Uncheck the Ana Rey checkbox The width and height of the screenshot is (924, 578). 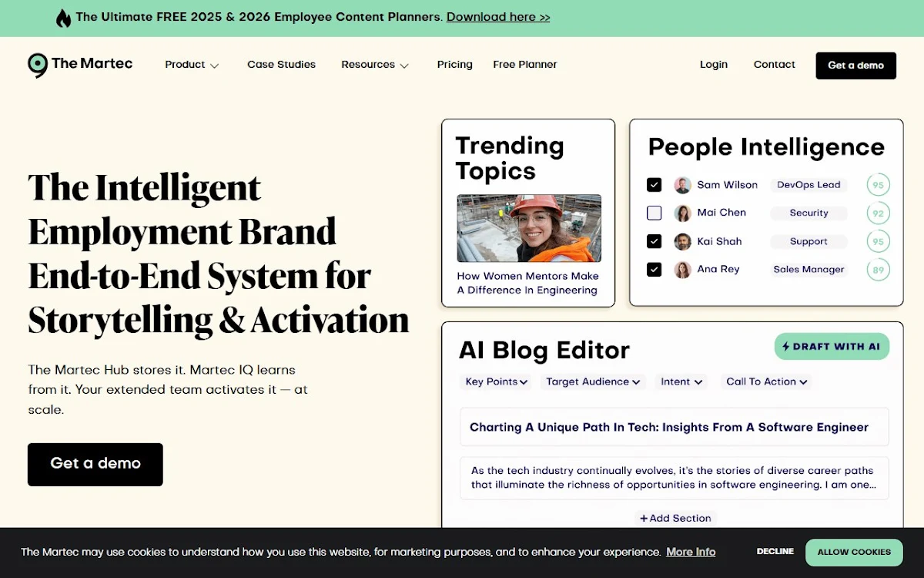coord(654,270)
